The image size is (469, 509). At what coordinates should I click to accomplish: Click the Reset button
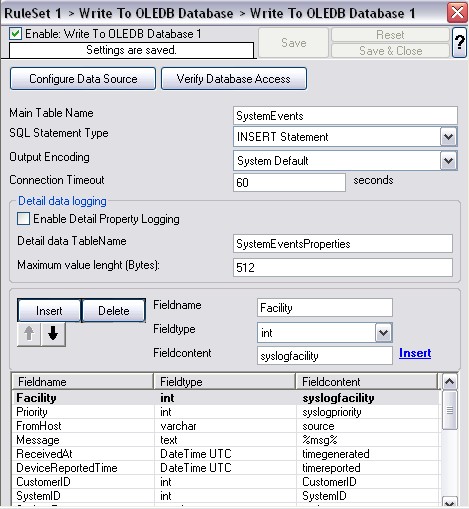390,35
